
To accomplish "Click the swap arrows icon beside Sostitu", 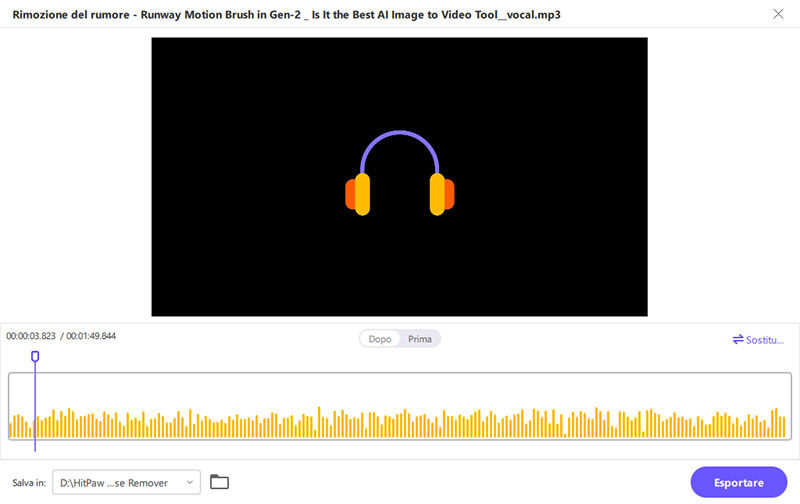I will [x=738, y=340].
